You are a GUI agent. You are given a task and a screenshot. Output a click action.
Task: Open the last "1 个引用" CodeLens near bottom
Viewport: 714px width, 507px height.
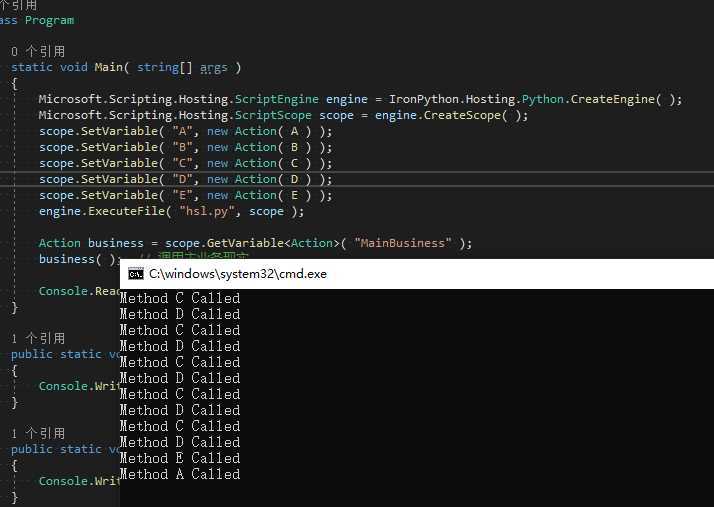tap(38, 434)
